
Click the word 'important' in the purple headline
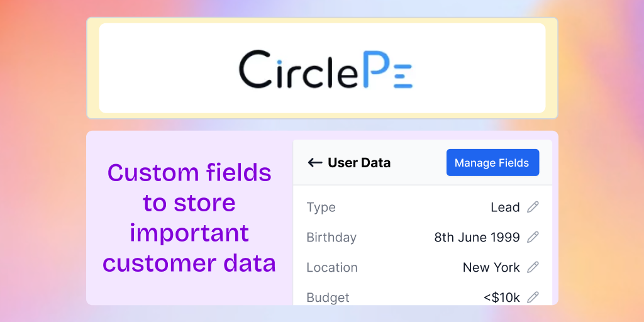[x=189, y=233]
